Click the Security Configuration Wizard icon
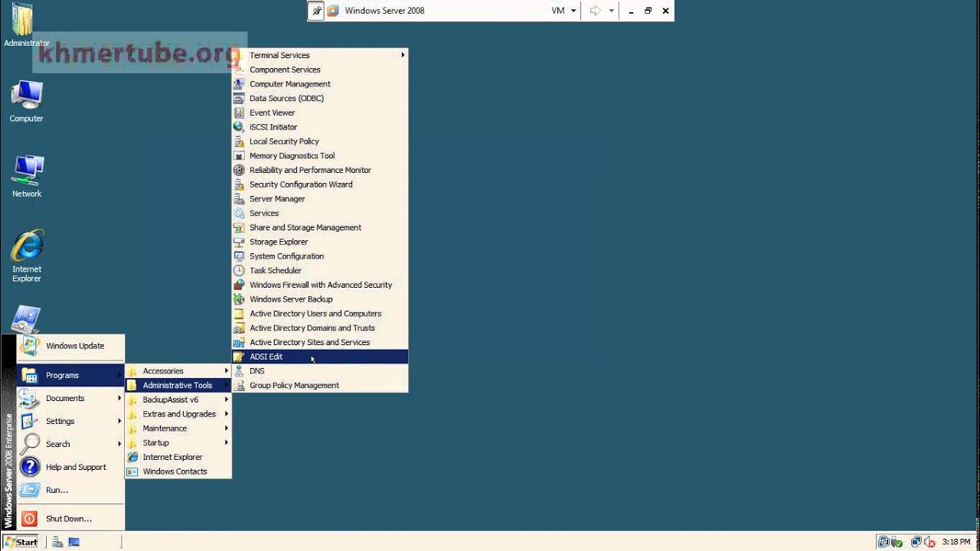The image size is (980, 551). (x=239, y=184)
